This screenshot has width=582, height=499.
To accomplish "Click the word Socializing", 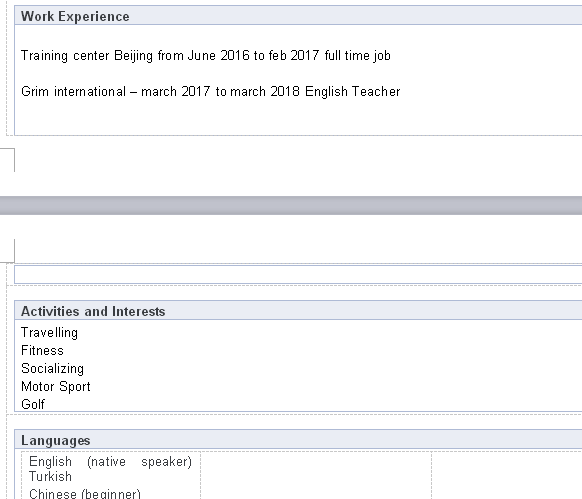I will tap(52, 369).
